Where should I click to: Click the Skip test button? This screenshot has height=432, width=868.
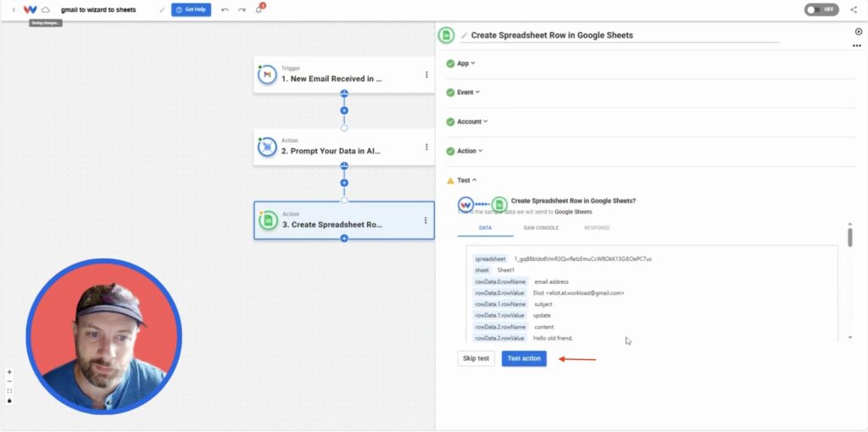click(x=476, y=358)
